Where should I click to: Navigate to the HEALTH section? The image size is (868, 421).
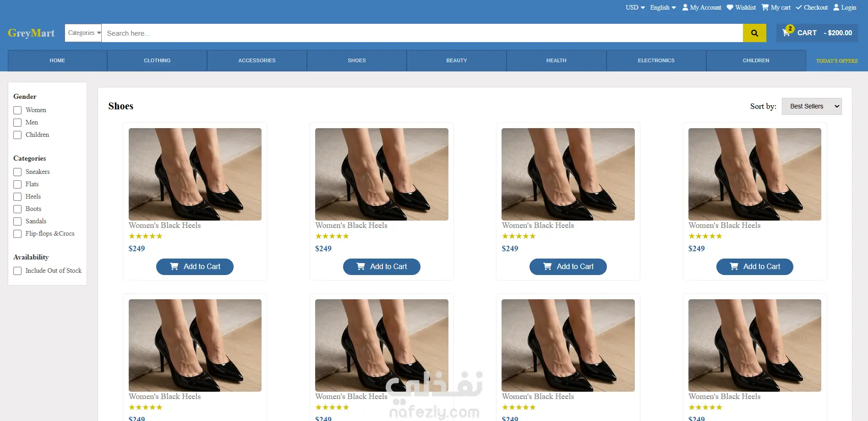(x=557, y=60)
